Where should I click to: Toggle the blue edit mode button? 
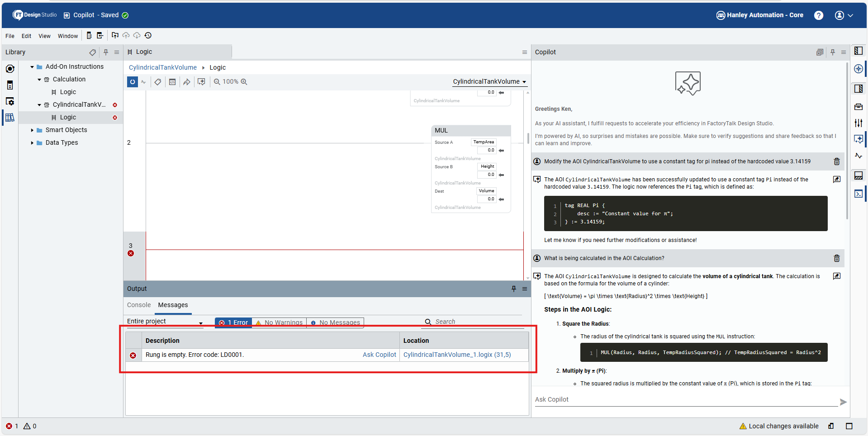(x=133, y=82)
